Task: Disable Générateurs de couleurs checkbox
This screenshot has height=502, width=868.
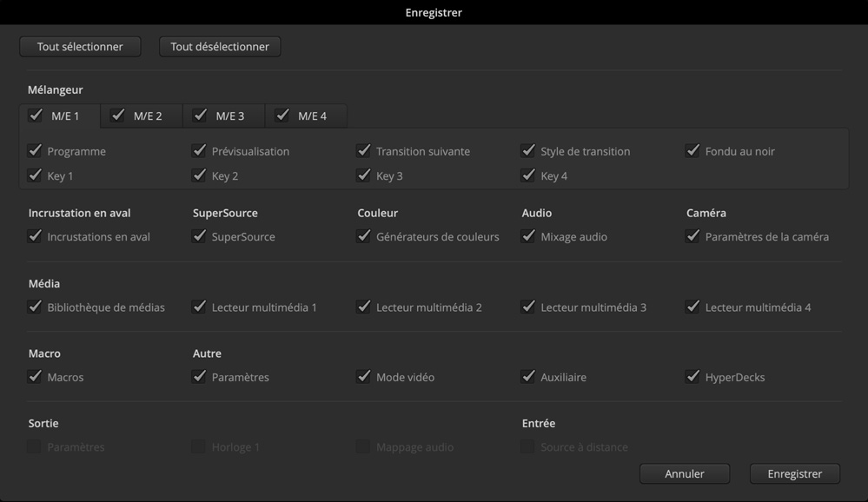Action: (363, 236)
